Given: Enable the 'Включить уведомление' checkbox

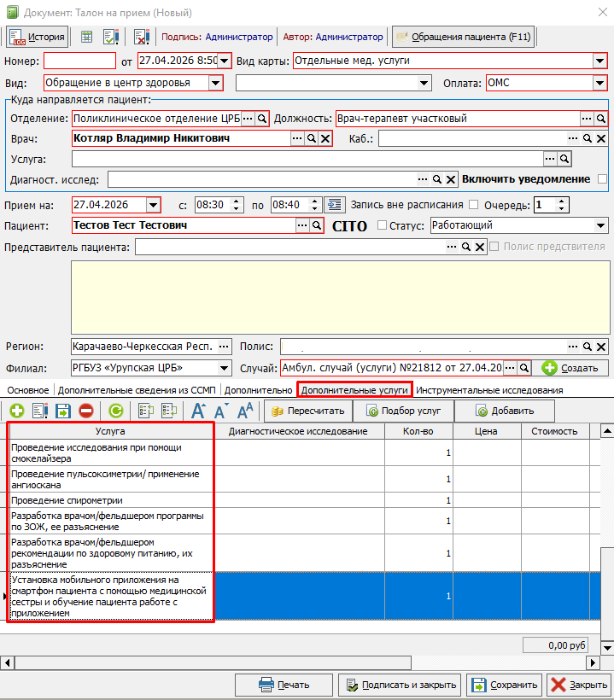Looking at the screenshot, I should [603, 179].
